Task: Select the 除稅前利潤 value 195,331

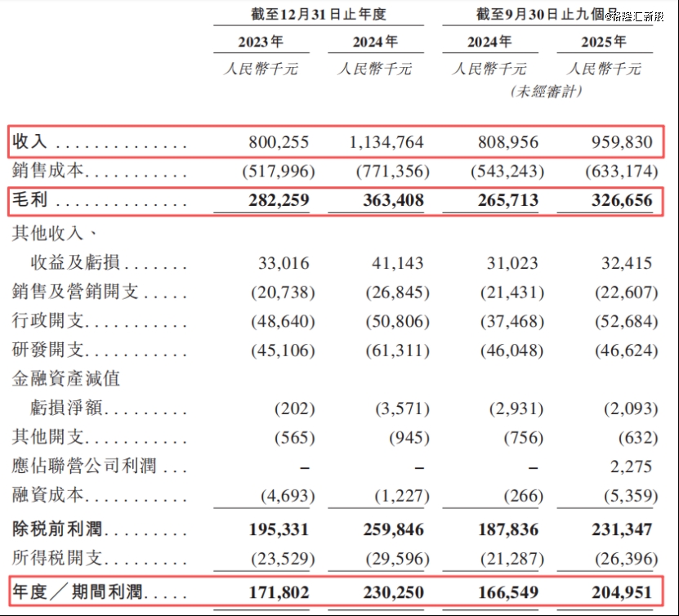Action: tap(279, 529)
